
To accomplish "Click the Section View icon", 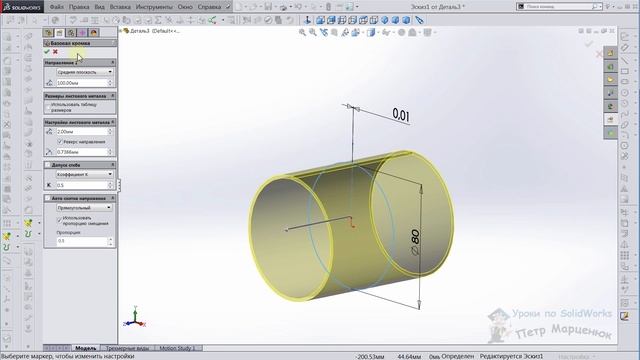I will click(334, 32).
